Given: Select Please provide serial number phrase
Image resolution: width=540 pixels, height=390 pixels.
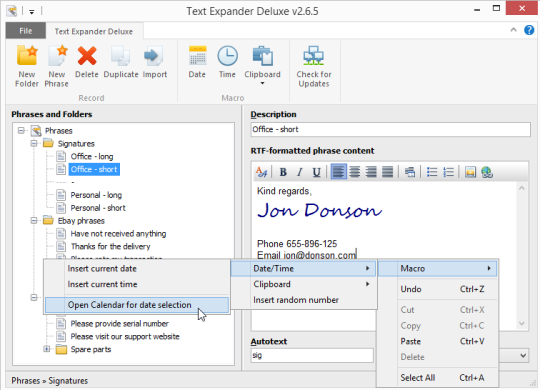Looking at the screenshot, I should coord(120,324).
